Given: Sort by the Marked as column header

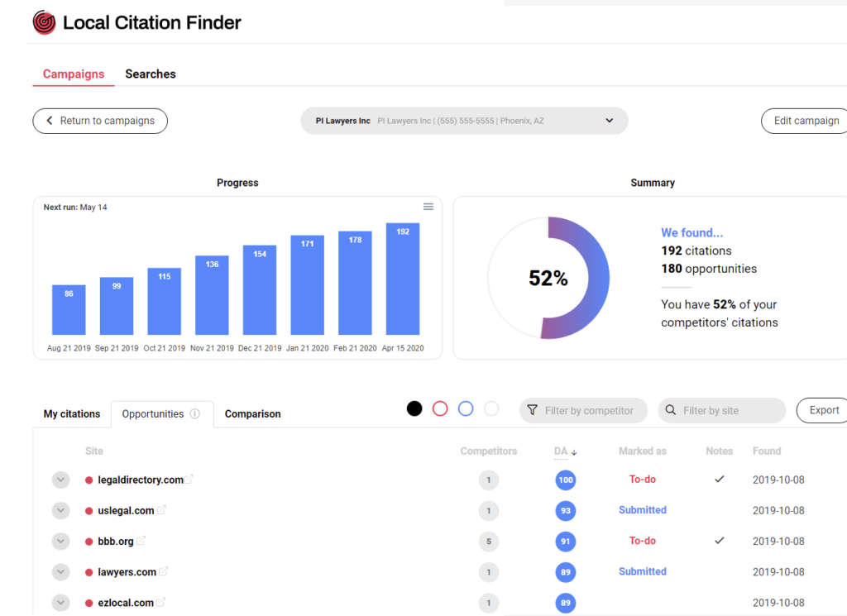Looking at the screenshot, I should pos(642,451).
